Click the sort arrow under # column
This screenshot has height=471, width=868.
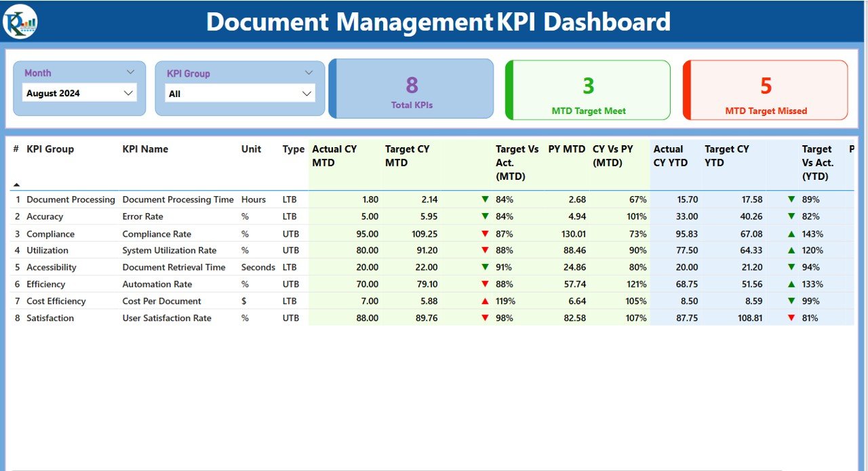click(17, 185)
